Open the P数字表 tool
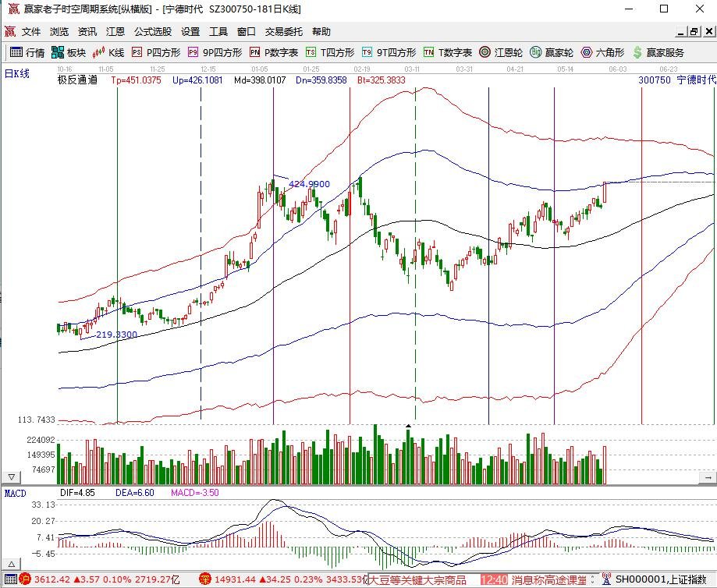The height and width of the screenshot is (588, 717). (274, 52)
